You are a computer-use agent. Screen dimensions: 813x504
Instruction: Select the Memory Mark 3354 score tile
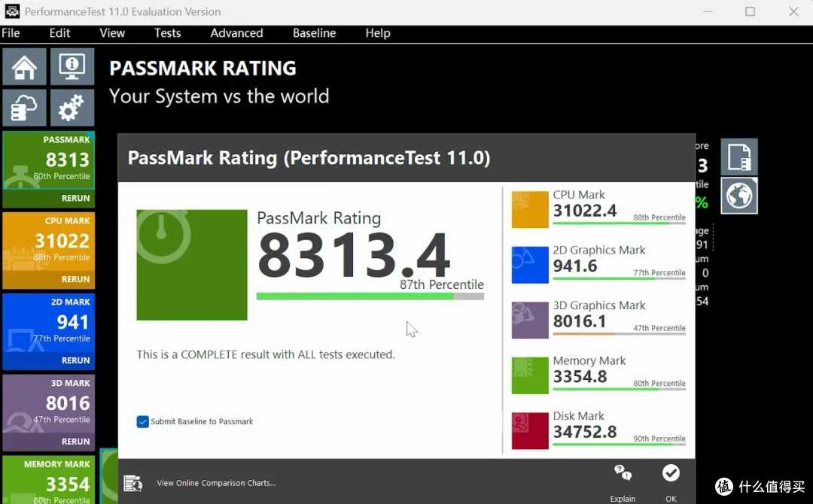49,480
